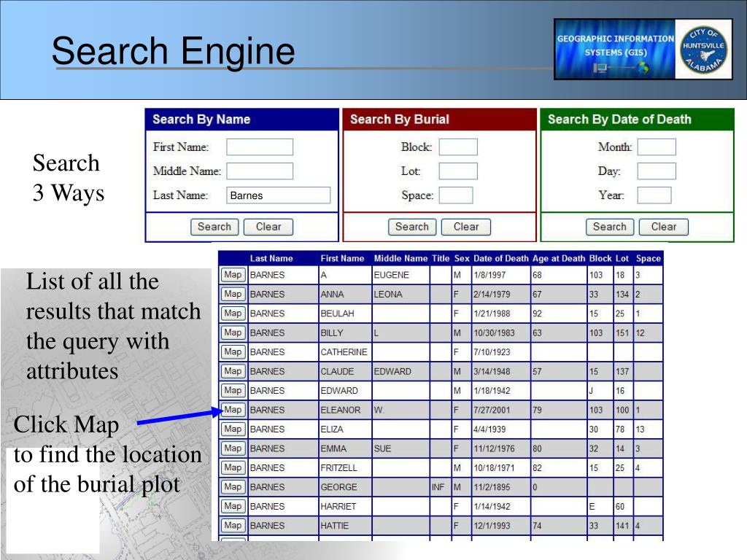Select the date cell 3/14/1948
The height and width of the screenshot is (560, 747).
(x=500, y=371)
